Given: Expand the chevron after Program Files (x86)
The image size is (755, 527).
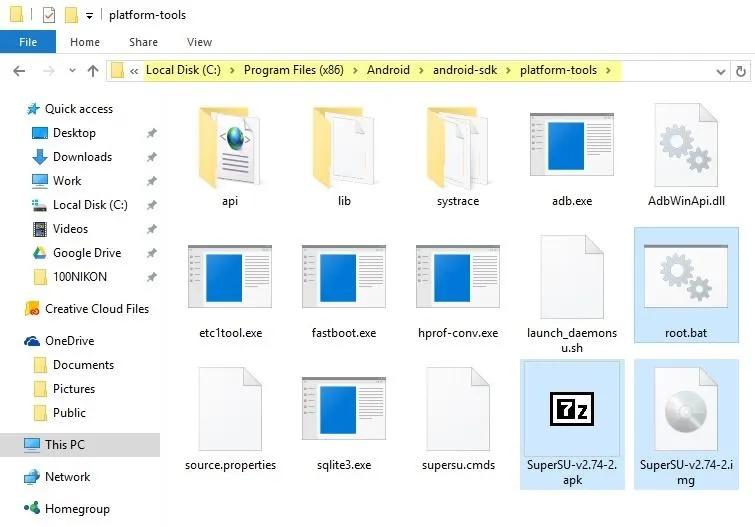Looking at the screenshot, I should (x=355, y=71).
